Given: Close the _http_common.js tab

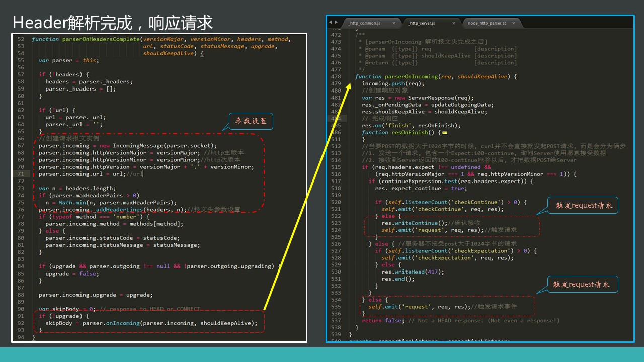Looking at the screenshot, I should tap(394, 23).
